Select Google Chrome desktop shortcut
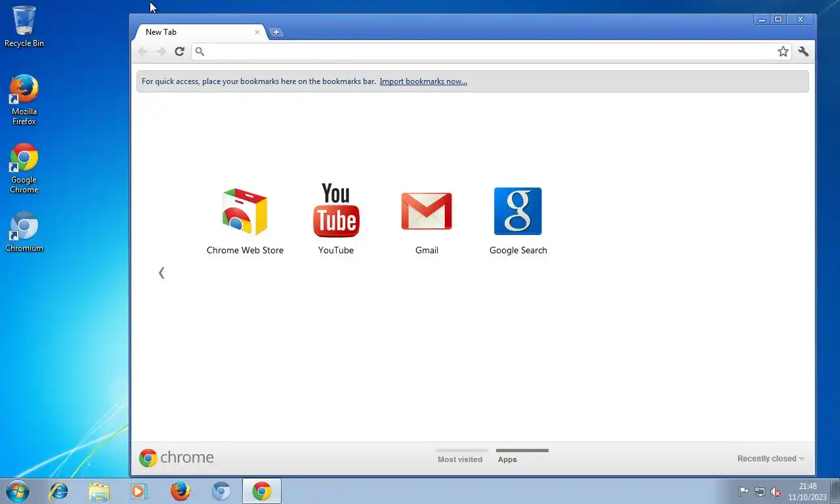 tap(24, 169)
